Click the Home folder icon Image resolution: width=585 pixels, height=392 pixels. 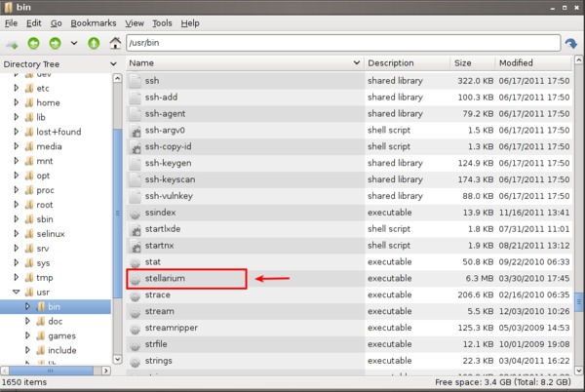(x=115, y=43)
